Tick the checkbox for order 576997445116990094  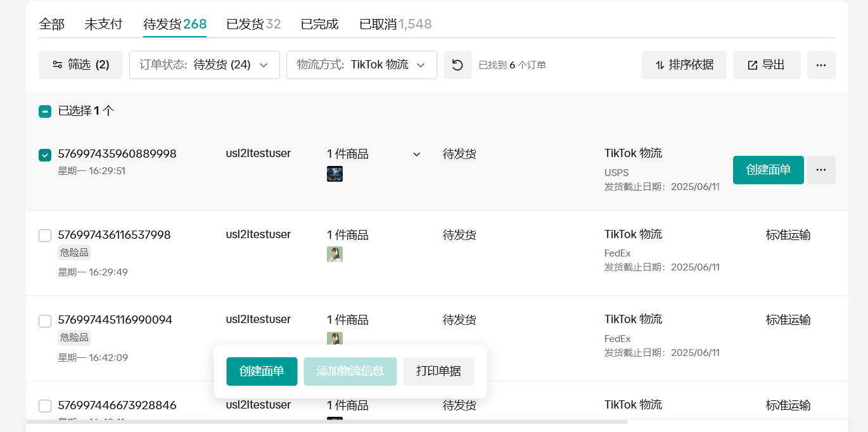[45, 321]
